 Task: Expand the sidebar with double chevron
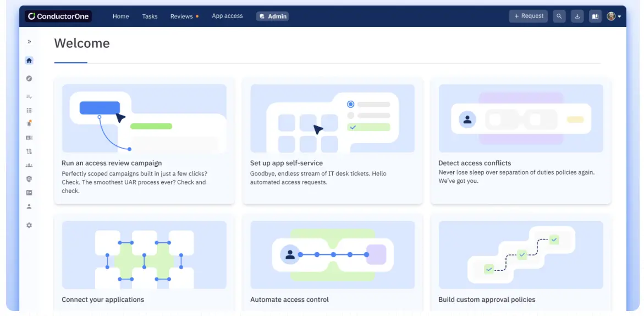point(29,42)
